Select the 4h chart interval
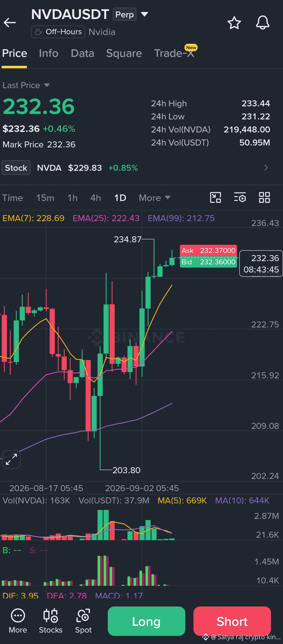 (x=96, y=198)
